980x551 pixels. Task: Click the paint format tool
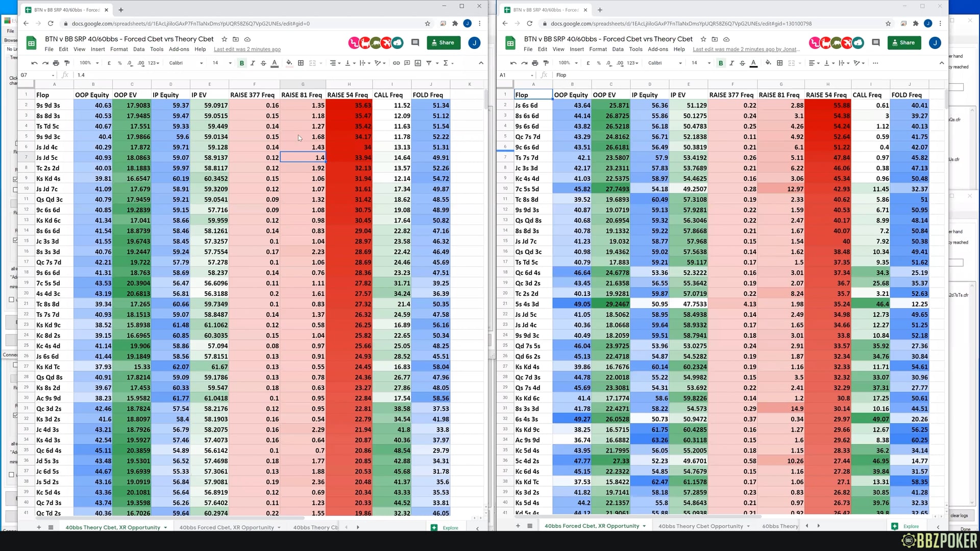[x=66, y=63]
